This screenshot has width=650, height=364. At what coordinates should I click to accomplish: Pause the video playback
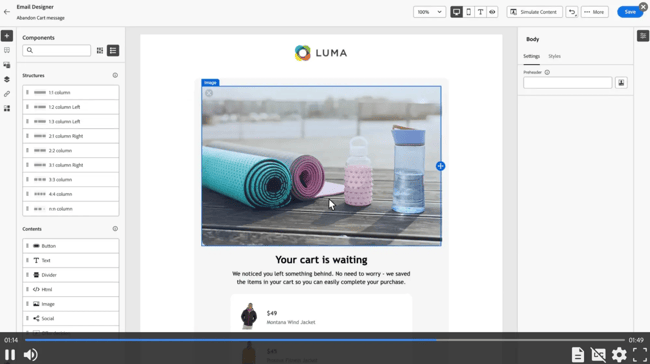10,355
